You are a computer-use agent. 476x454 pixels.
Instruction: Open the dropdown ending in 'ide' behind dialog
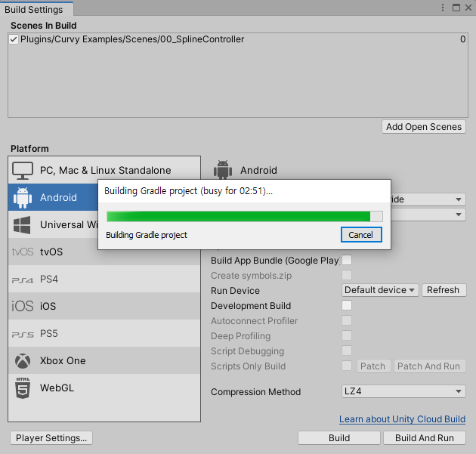428,199
